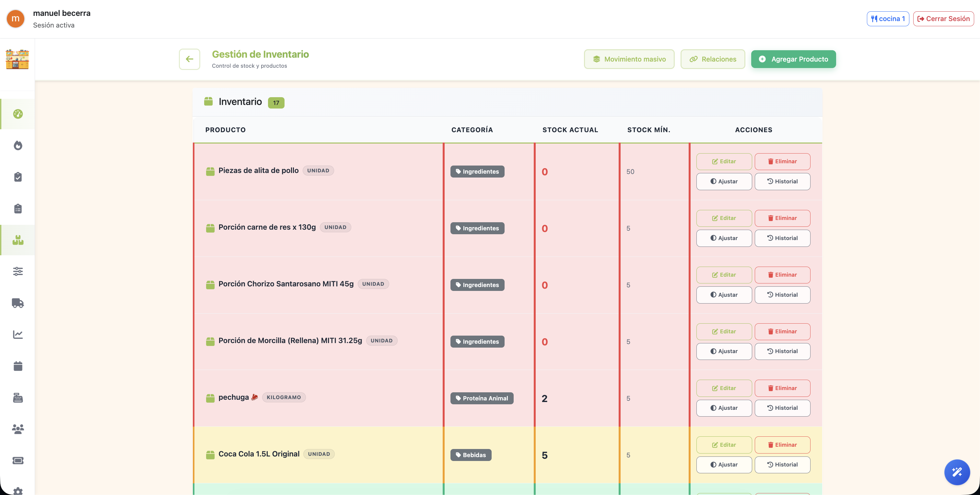Delete Porción de Morcilla (Rellena)
The height and width of the screenshot is (495, 980).
pyautogui.click(x=782, y=331)
